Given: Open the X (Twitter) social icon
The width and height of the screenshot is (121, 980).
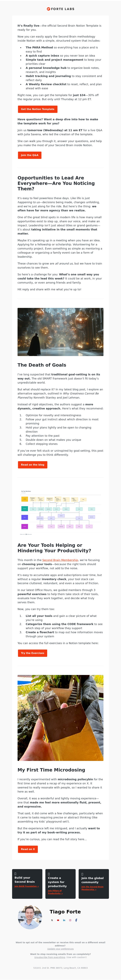Looking at the screenshot, I should 52,920.
